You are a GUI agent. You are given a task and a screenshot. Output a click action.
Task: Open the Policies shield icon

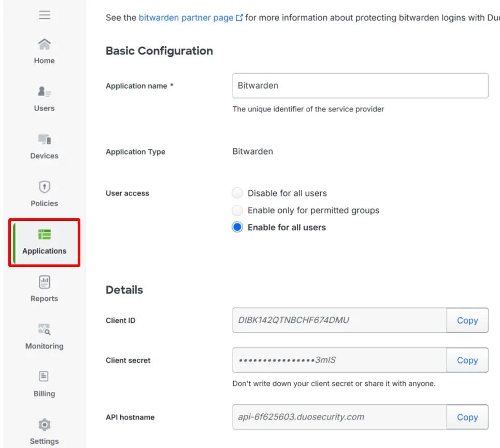point(45,187)
